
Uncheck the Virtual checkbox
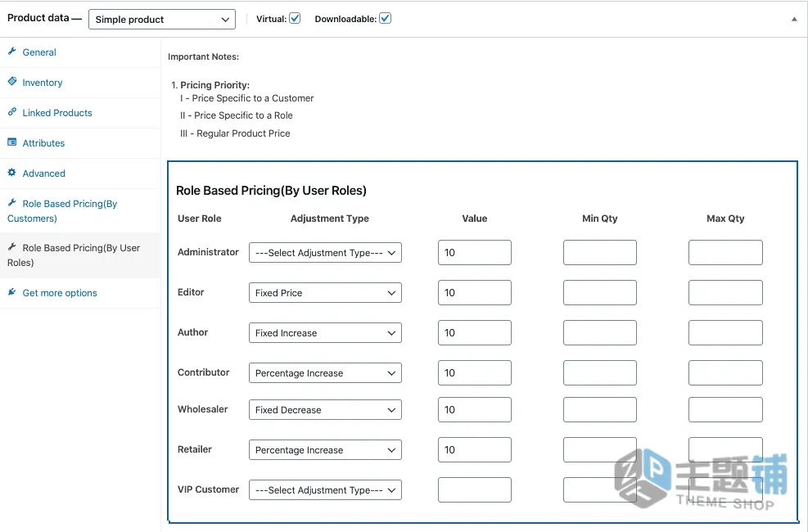[x=295, y=19]
